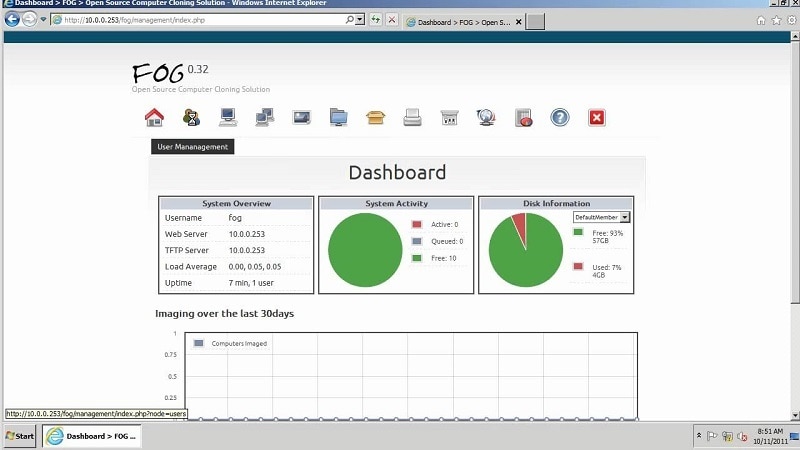Open a new blank browser tab

point(535,22)
